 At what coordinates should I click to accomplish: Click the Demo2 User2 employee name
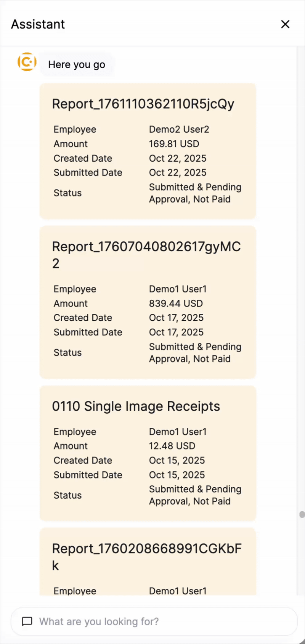(179, 129)
